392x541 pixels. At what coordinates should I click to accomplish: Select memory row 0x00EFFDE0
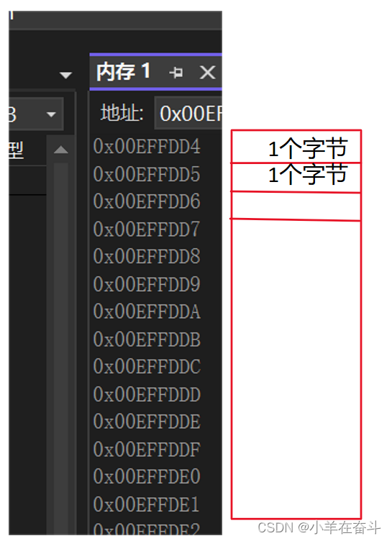(147, 476)
